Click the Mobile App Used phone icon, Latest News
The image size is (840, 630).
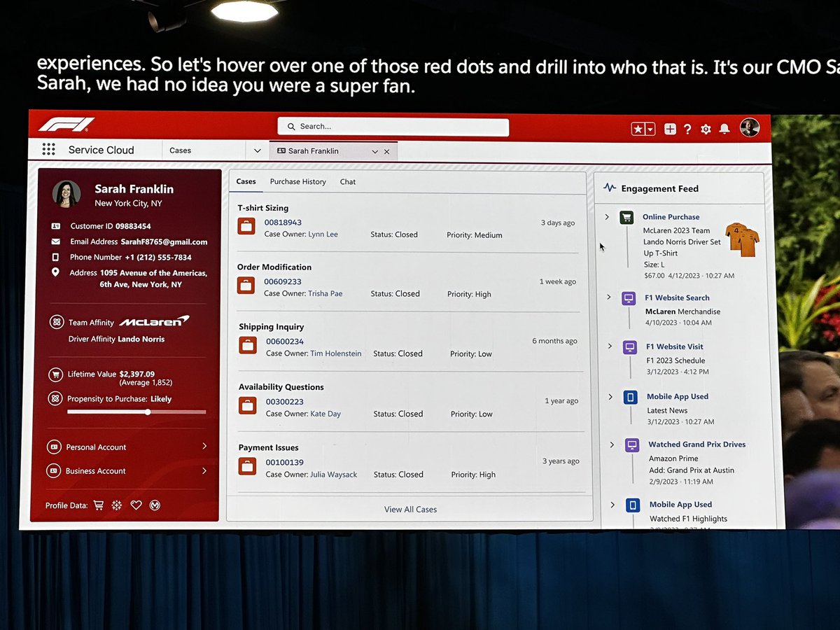631,397
